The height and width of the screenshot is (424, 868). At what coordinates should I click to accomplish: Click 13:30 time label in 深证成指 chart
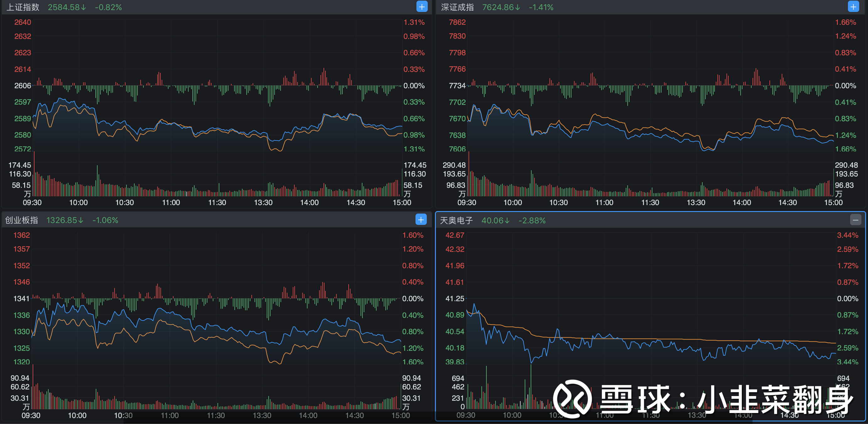pos(696,202)
